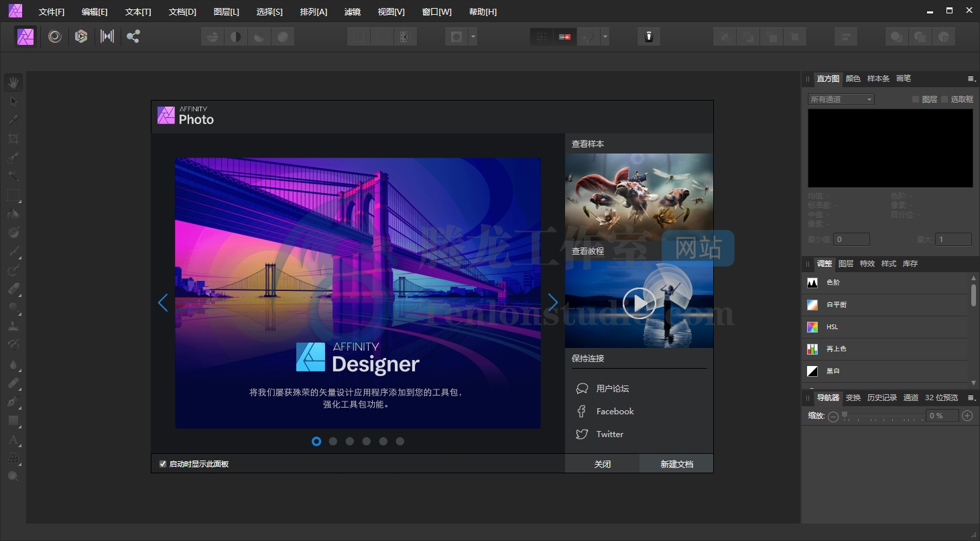Switch to the 历史记录 tab

(882, 398)
